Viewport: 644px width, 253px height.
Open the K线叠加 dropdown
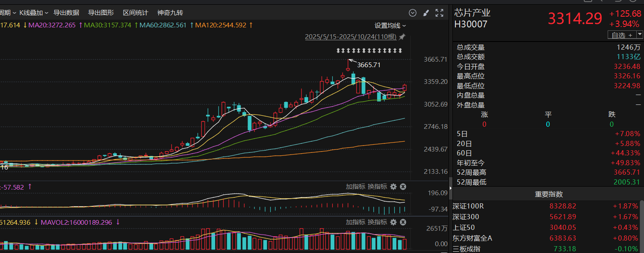tap(34, 13)
